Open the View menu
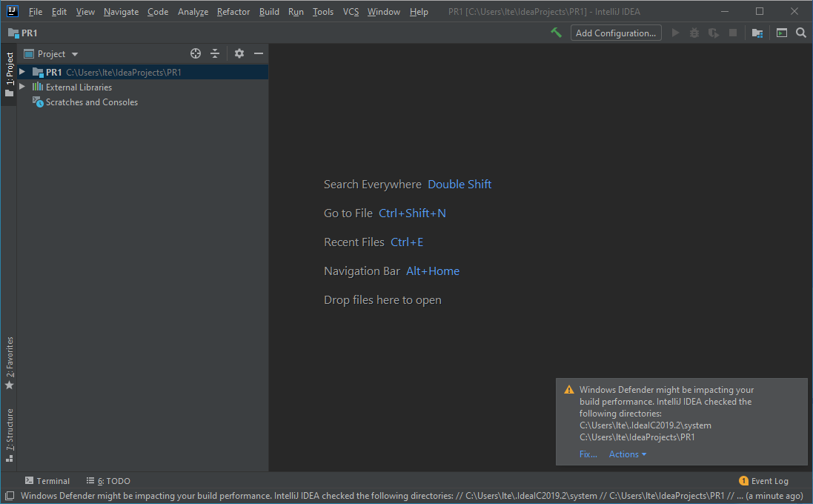Viewport: 813px width, 504px height. (85, 11)
